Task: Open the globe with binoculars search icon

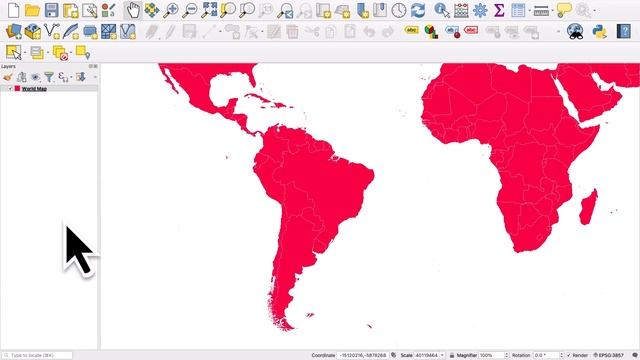Action: (x=575, y=31)
